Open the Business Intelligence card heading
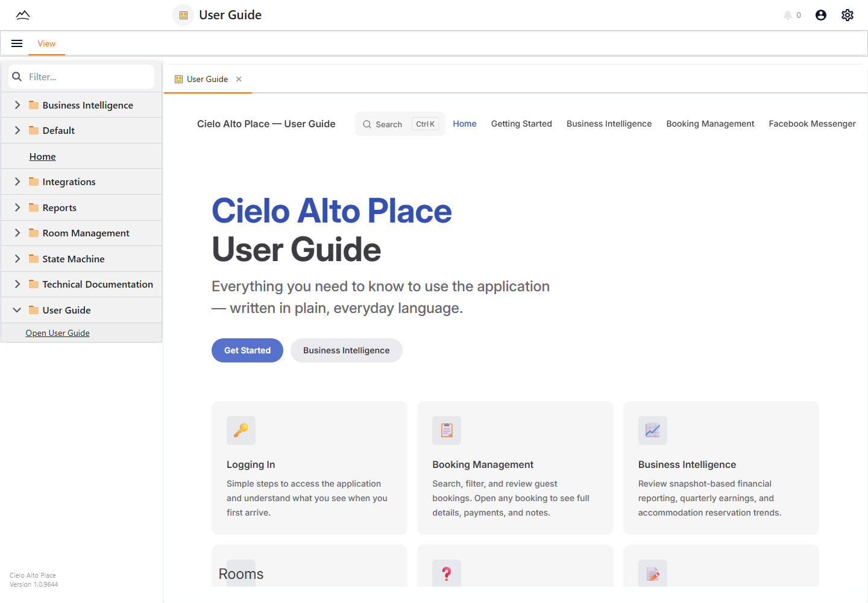 click(687, 464)
